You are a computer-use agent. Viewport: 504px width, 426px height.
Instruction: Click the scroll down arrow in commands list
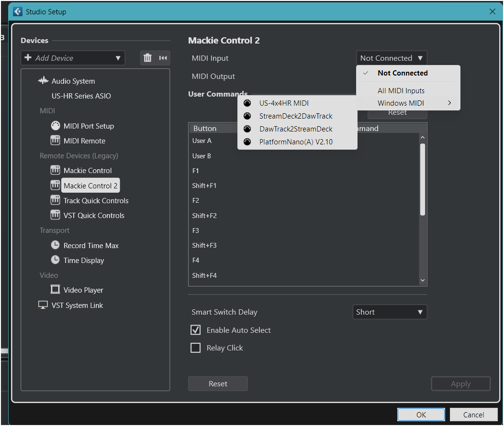click(422, 280)
